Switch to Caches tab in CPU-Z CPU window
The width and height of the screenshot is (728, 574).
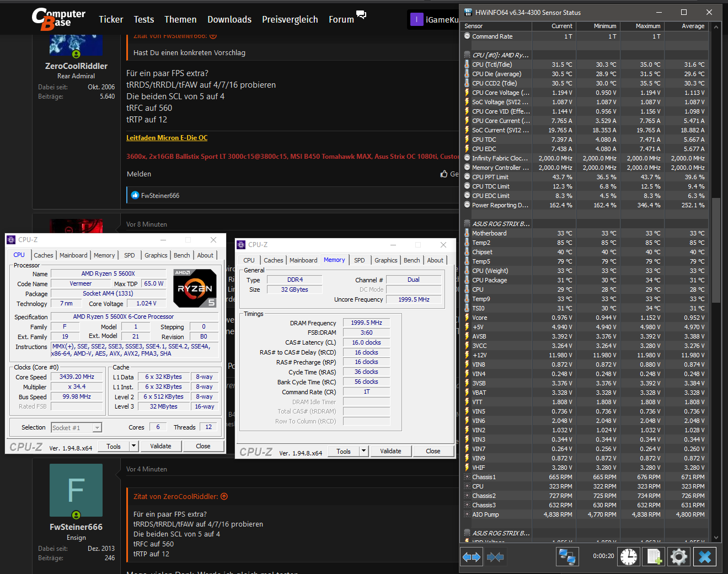tap(44, 255)
